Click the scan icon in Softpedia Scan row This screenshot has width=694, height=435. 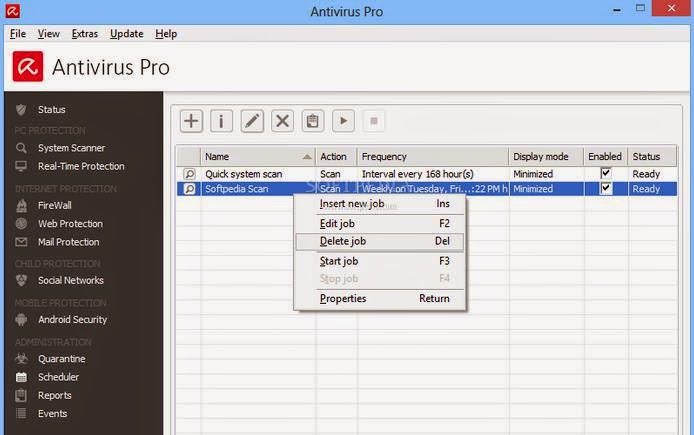(x=189, y=189)
